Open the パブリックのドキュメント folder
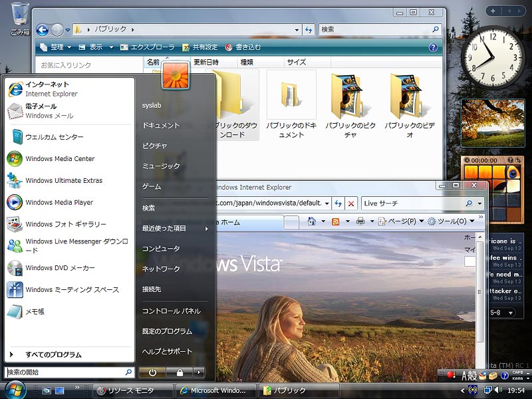Image resolution: width=532 pixels, height=399 pixels. coord(291,105)
